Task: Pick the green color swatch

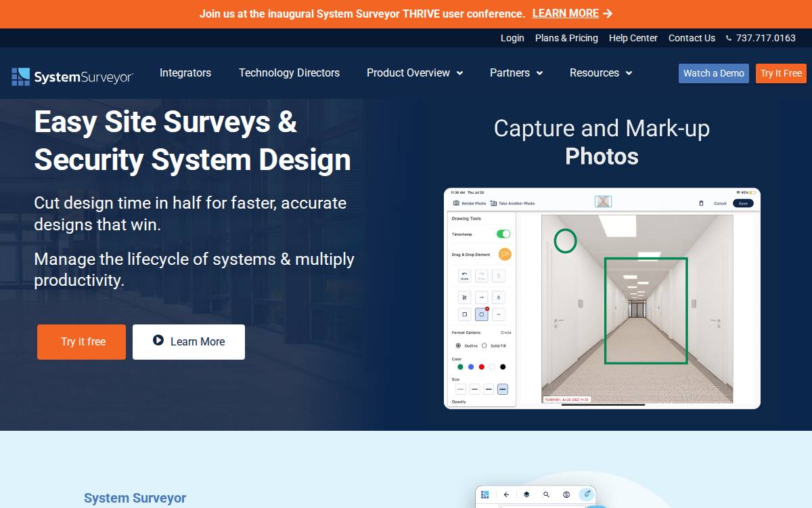Action: click(x=460, y=367)
